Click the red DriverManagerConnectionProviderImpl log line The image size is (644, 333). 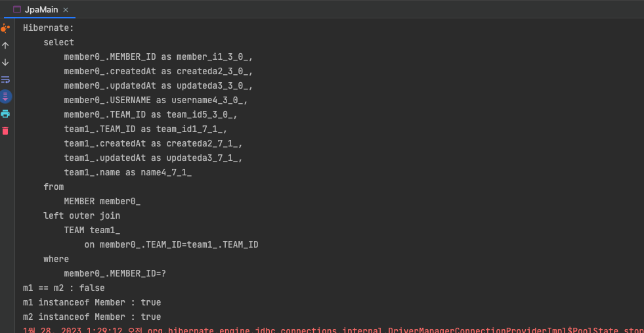pos(333,330)
